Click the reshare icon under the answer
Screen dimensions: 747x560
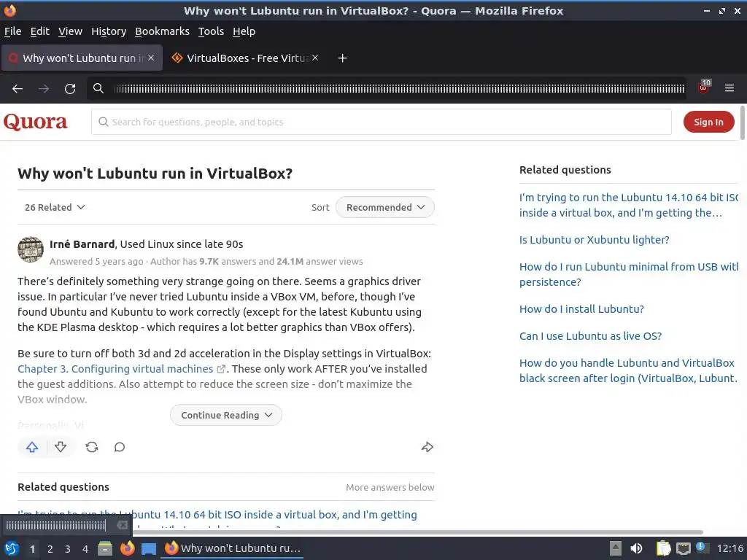coord(92,447)
